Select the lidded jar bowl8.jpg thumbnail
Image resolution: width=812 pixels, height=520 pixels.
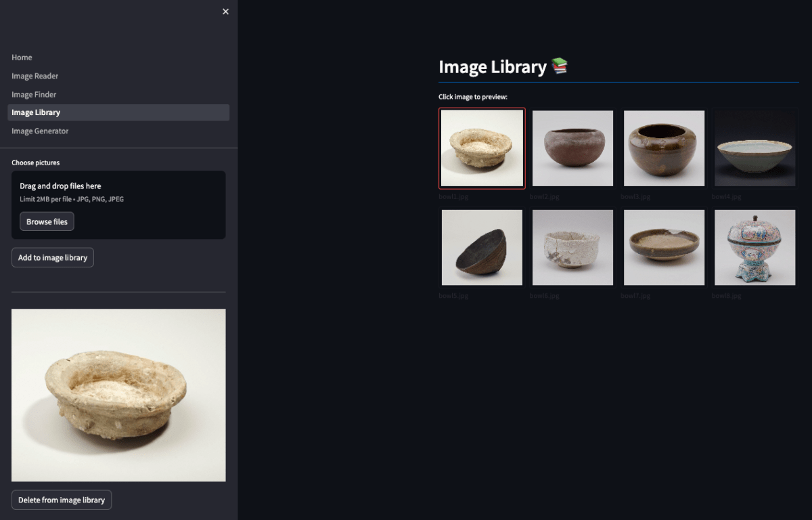click(755, 246)
